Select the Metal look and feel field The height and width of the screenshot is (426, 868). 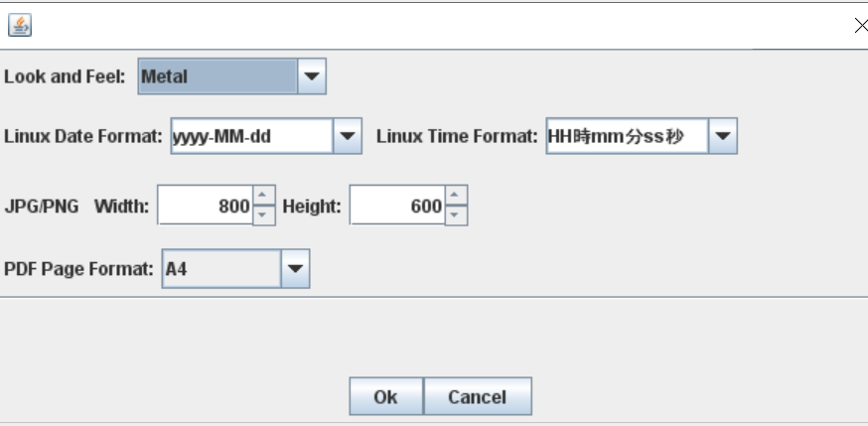point(217,76)
